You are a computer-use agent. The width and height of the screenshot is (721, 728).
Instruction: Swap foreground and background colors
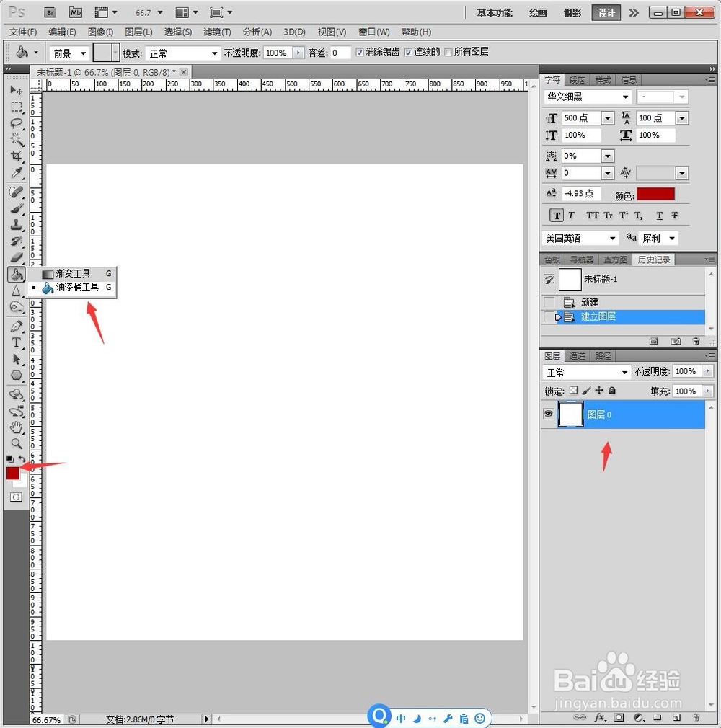click(x=22, y=458)
